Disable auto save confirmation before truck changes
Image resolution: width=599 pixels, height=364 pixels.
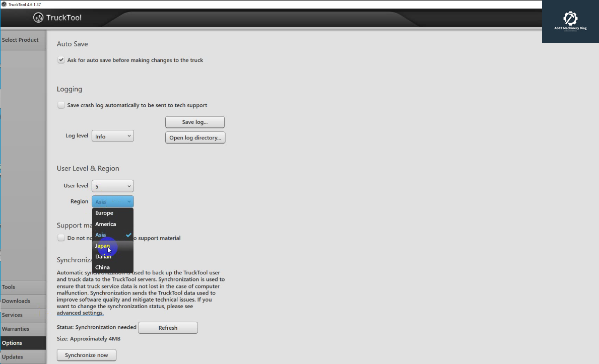pyautogui.click(x=61, y=59)
